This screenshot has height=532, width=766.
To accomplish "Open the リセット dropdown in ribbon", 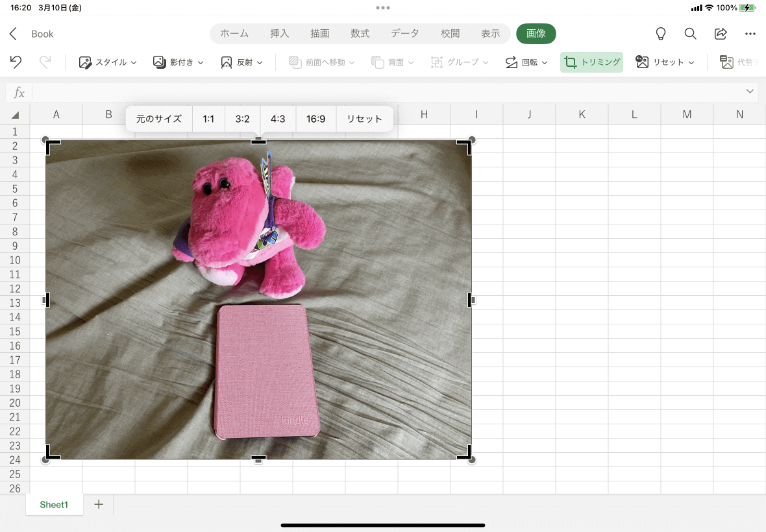I will pyautogui.click(x=665, y=62).
